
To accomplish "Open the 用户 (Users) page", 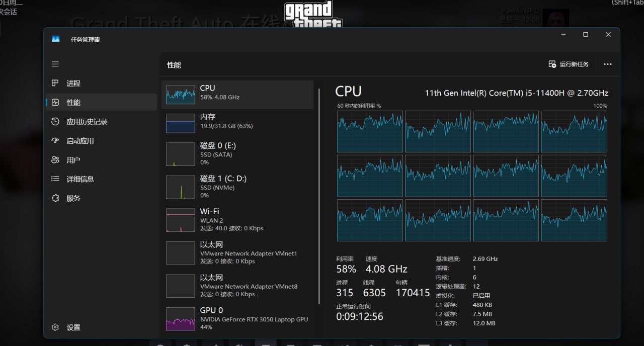I will [73, 160].
